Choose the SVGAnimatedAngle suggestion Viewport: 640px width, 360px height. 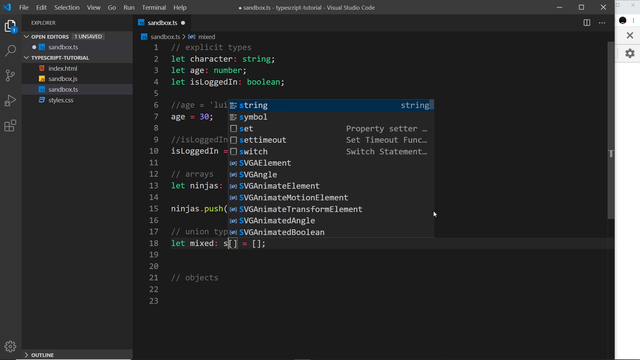(331, 221)
